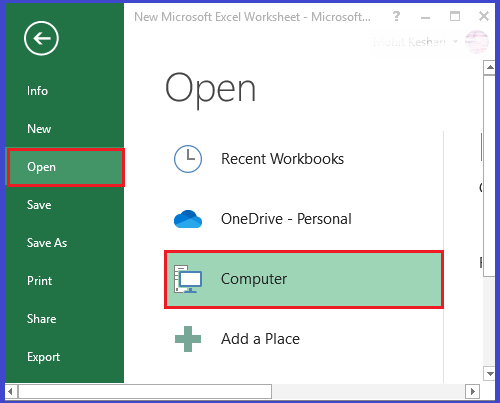Screen dimensions: 500x403
Task: Click the user profile picture
Action: [x=477, y=42]
